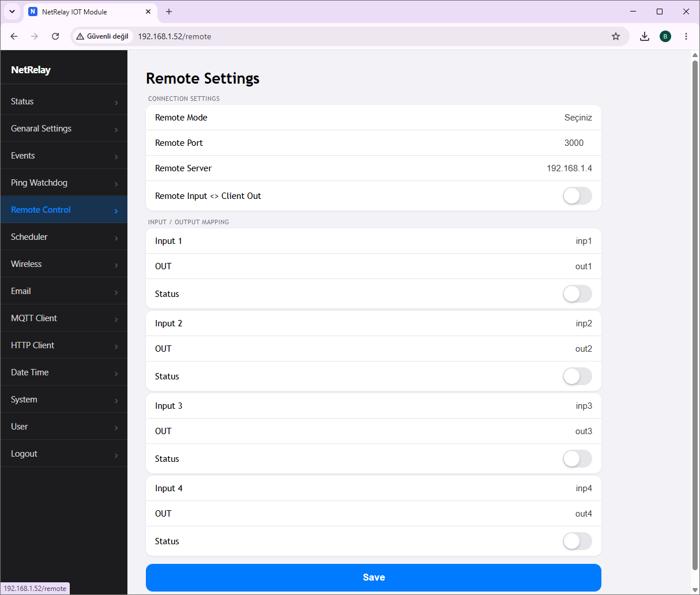Open a new browser tab

pos(169,12)
